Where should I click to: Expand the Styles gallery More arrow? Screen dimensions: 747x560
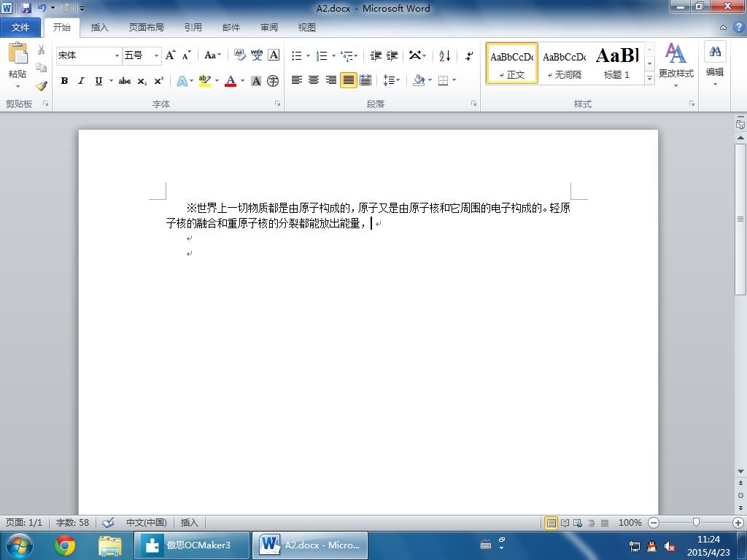coord(649,78)
